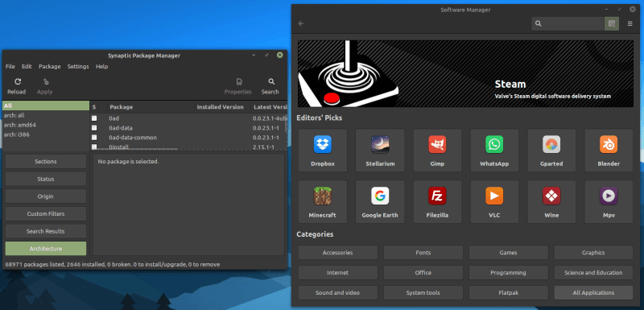
Task: Click the Reload icon in Synaptic
Action: (18, 81)
